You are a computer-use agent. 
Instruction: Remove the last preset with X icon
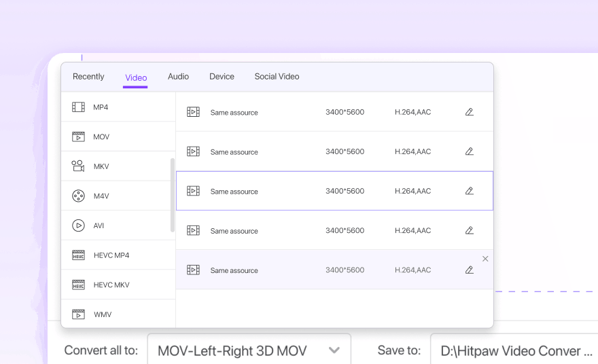point(485,259)
